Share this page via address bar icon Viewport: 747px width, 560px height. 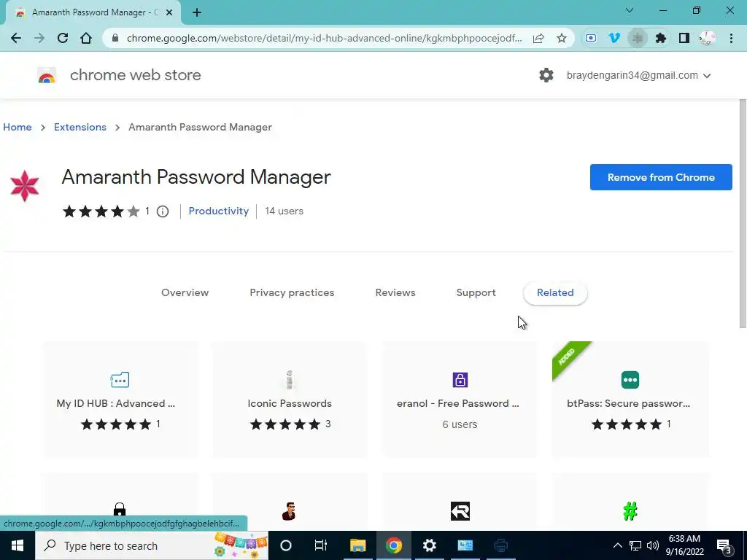point(538,38)
